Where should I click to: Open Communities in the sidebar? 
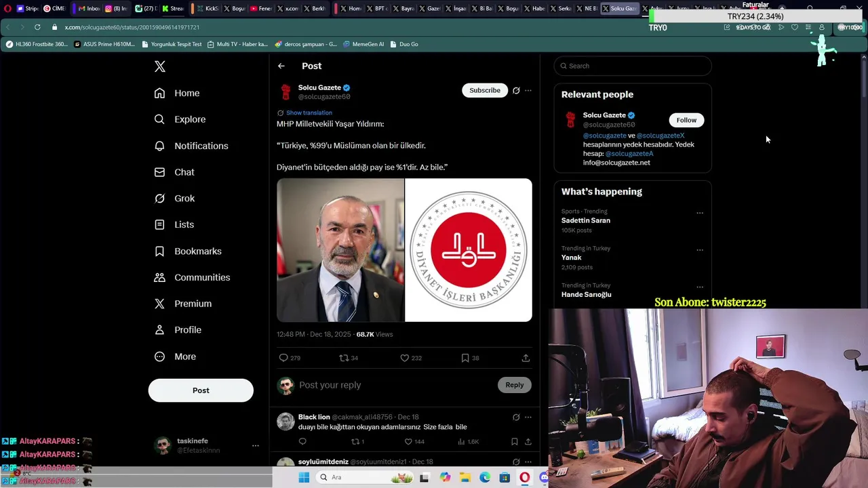click(x=192, y=277)
